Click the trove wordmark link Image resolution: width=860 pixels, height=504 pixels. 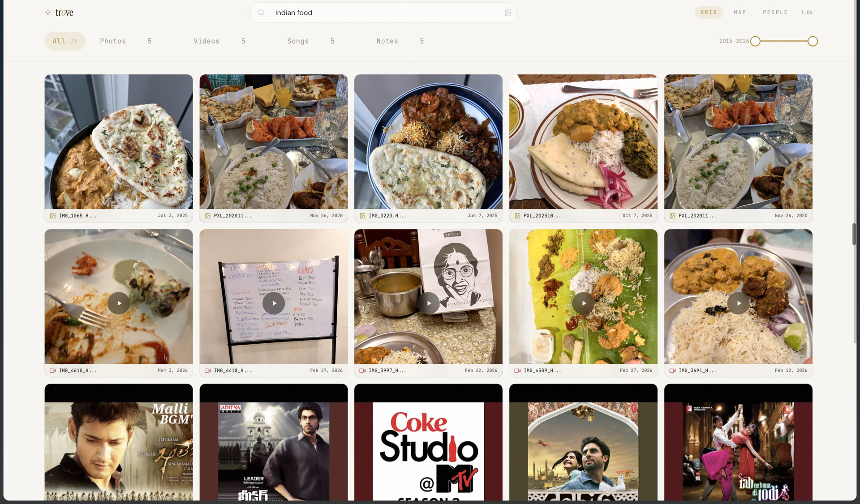click(x=64, y=13)
